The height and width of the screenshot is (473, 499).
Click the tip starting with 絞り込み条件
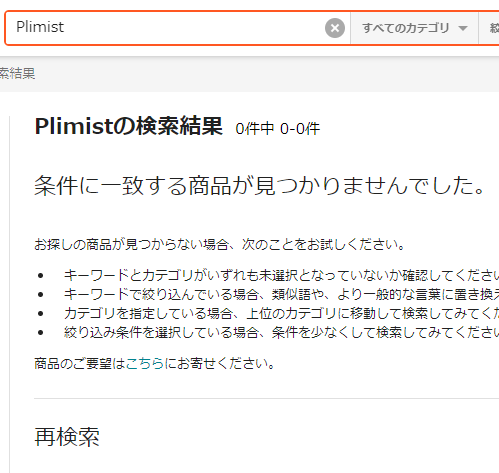pos(281,332)
